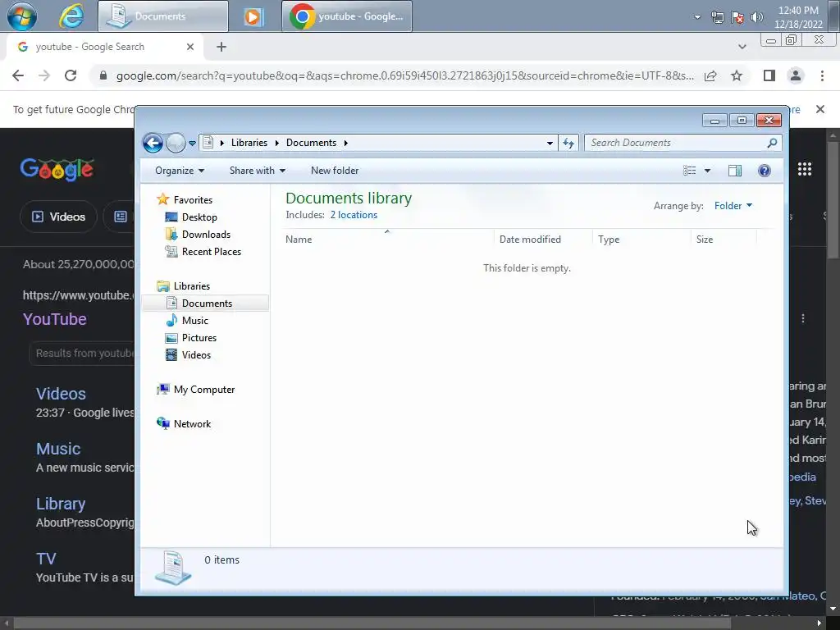The image size is (840, 630).
Task: Click Documents in address breadcrumb
Action: (311, 143)
